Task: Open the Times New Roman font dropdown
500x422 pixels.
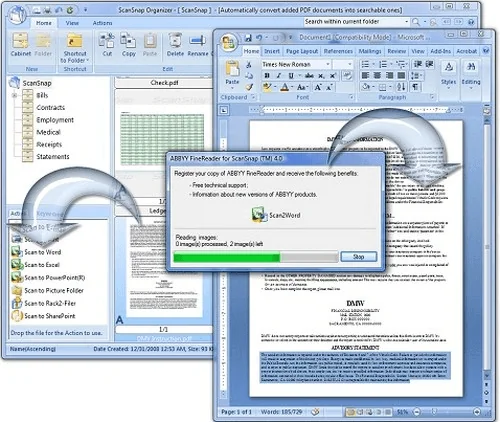Action: pos(328,64)
